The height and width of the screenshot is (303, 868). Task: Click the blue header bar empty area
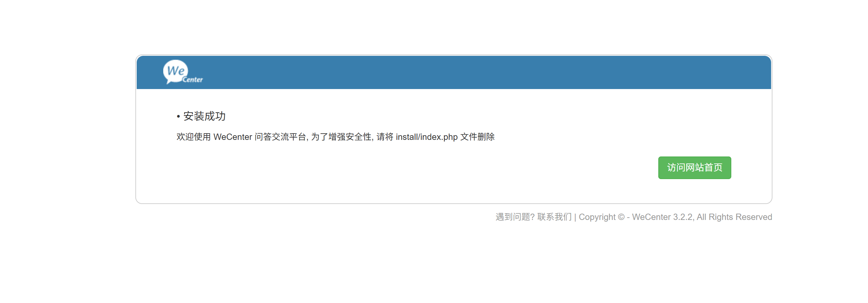point(472,72)
